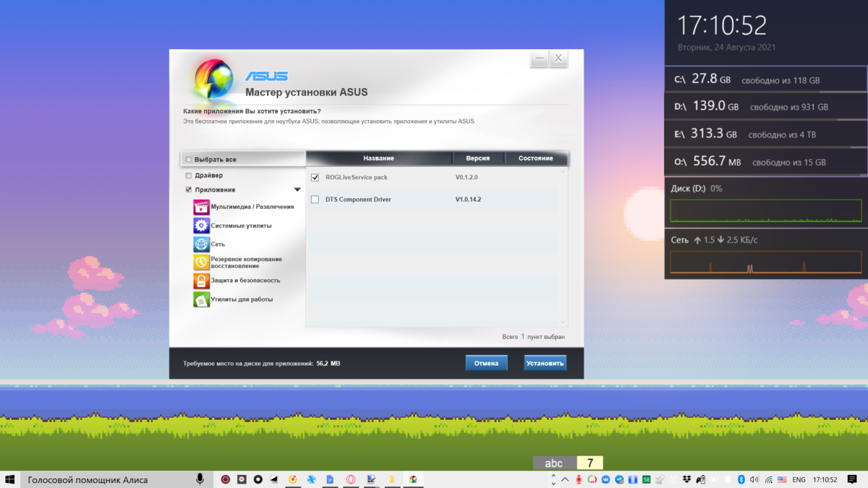
Task: Activate the Alice microphone in the taskbar
Action: [200, 479]
